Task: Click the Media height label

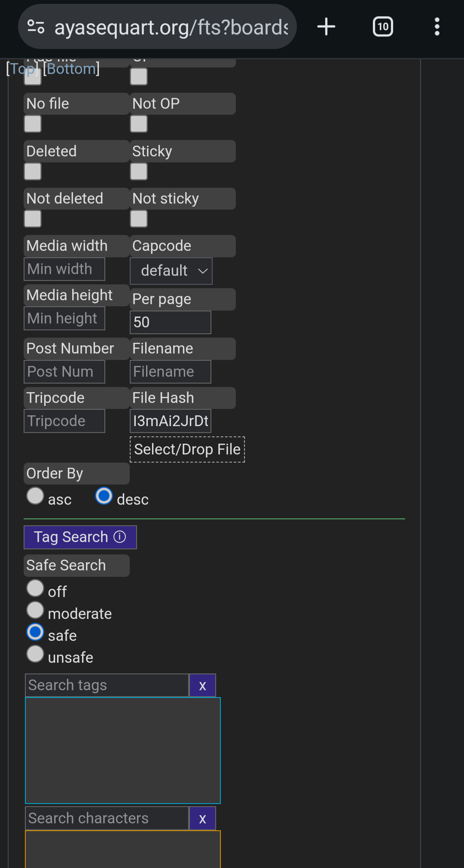Action: point(76,295)
